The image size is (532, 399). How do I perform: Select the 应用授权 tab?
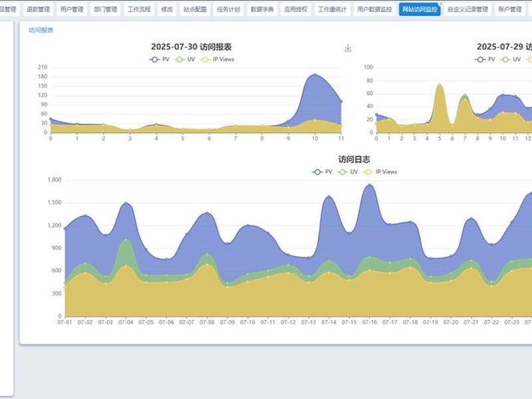[x=295, y=9]
